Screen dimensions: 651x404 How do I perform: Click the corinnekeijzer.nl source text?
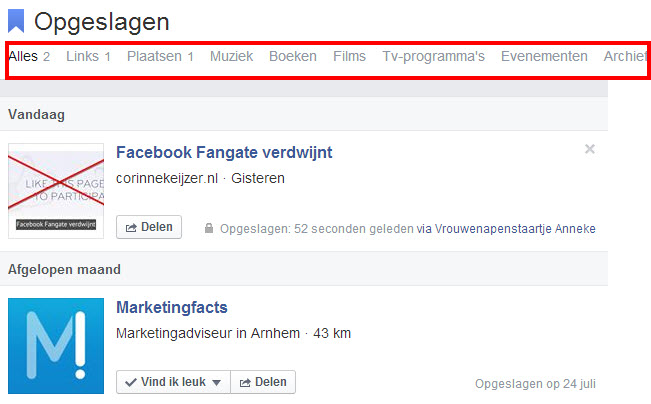tap(167, 178)
